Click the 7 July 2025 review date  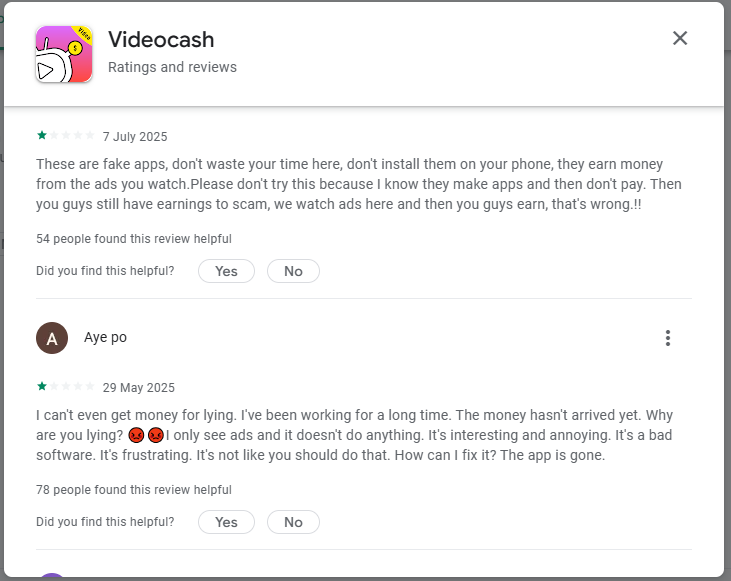135,136
